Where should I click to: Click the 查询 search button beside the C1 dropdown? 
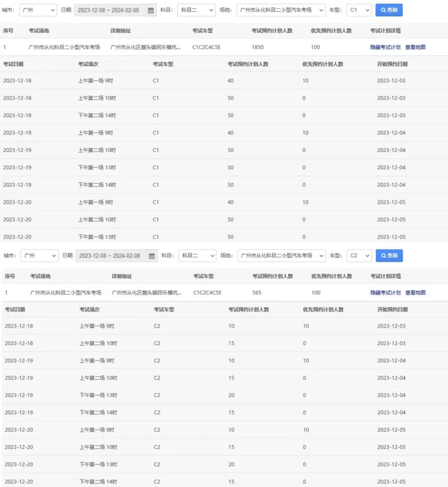(x=389, y=11)
